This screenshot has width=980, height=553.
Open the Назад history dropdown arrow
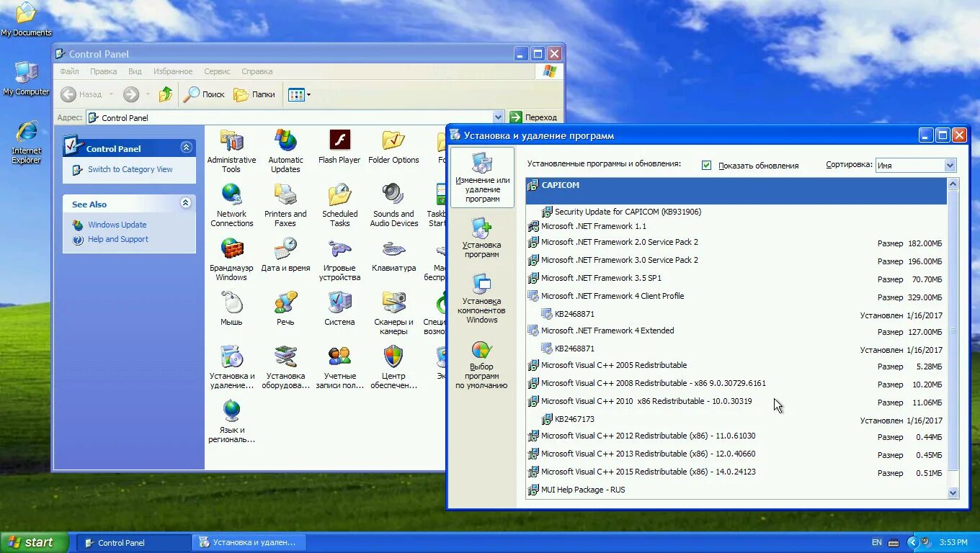[x=111, y=94]
